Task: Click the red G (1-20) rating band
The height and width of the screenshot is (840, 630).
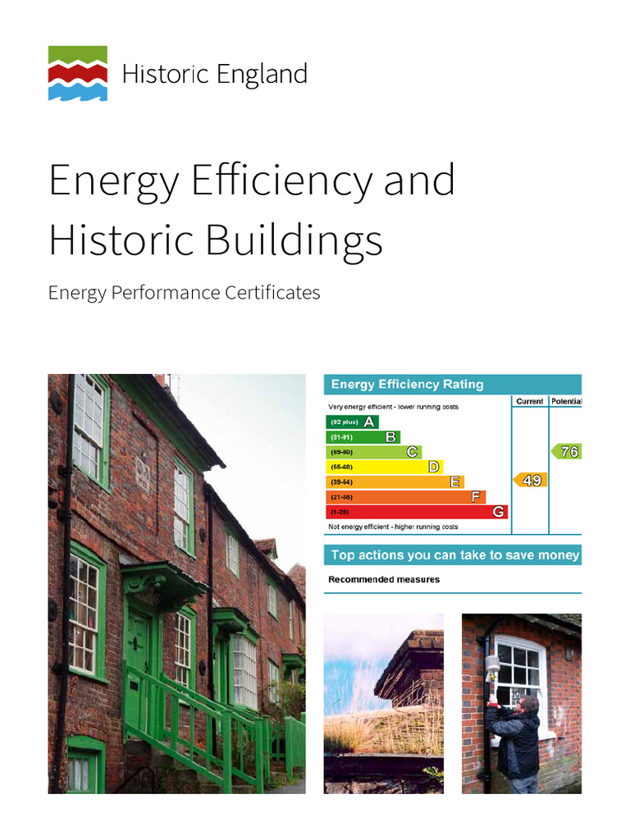Action: coord(416,512)
